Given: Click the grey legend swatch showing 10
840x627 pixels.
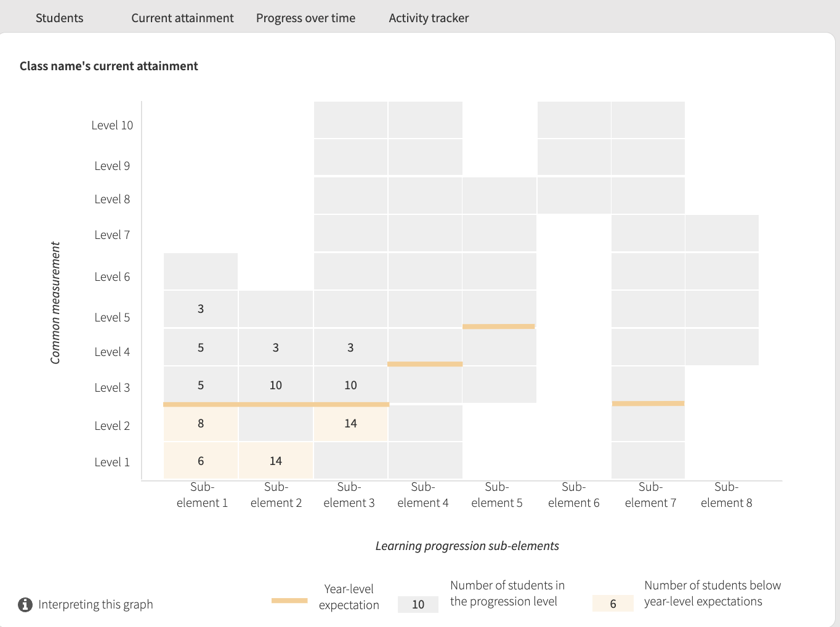Looking at the screenshot, I should point(418,604).
